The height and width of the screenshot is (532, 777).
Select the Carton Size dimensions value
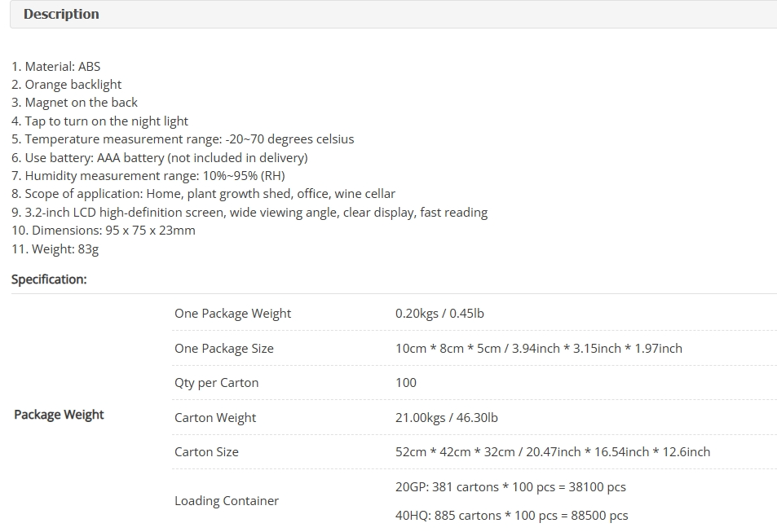click(553, 452)
